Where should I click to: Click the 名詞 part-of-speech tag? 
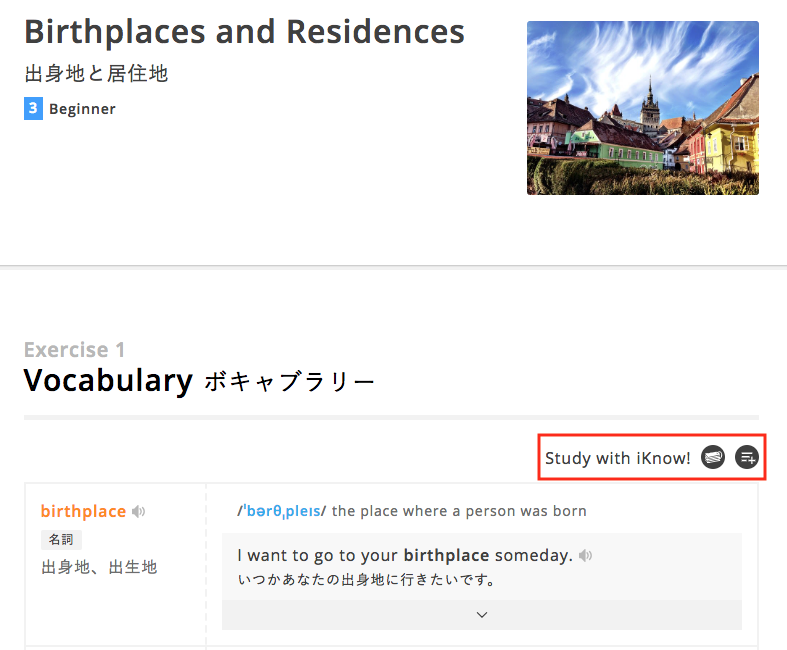(61, 540)
